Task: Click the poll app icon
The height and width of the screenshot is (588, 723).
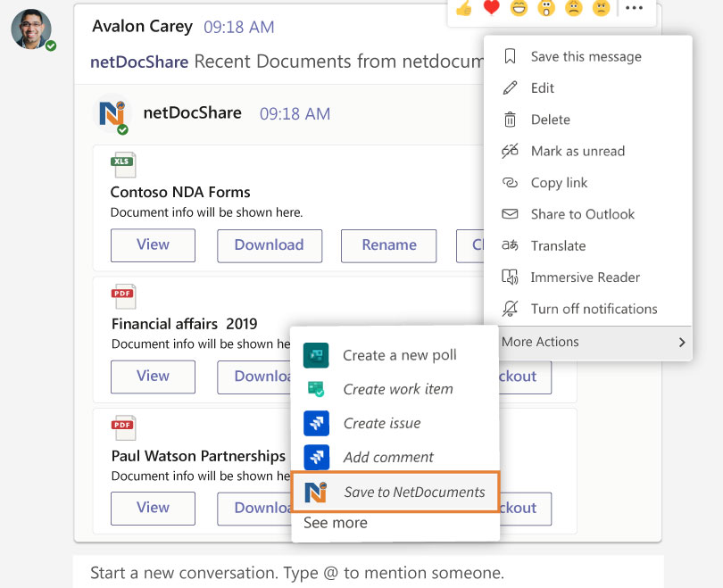Action: [316, 355]
